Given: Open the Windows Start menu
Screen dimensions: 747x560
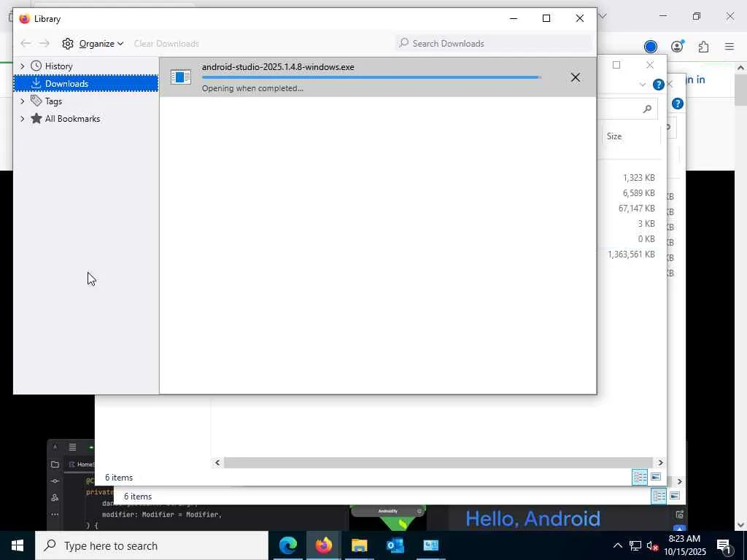Looking at the screenshot, I should click(x=18, y=545).
